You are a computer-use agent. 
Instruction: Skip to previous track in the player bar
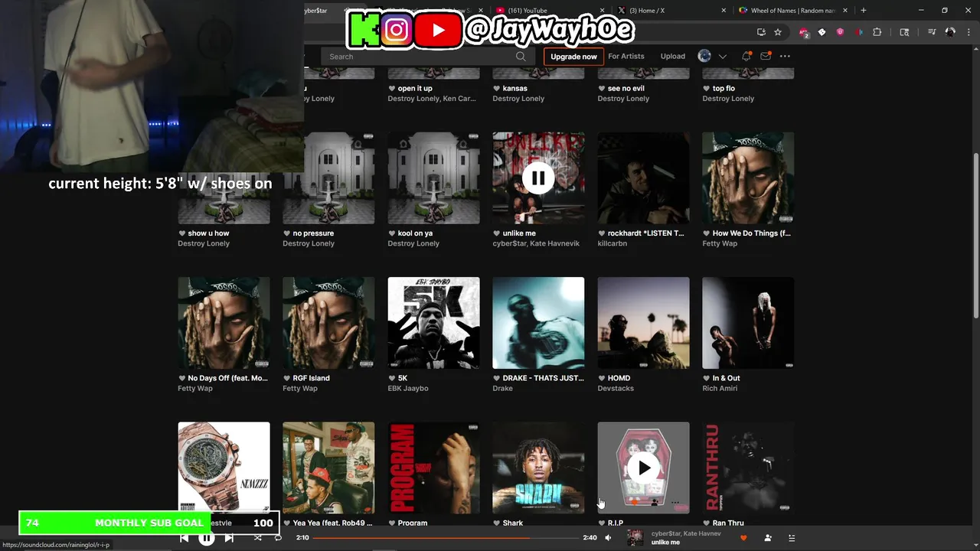184,538
